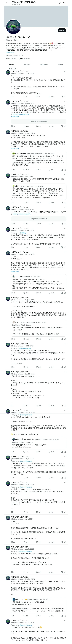Screen dimensions: 72x644
Task: Switch to the Replies tab
Action: click(27, 64)
